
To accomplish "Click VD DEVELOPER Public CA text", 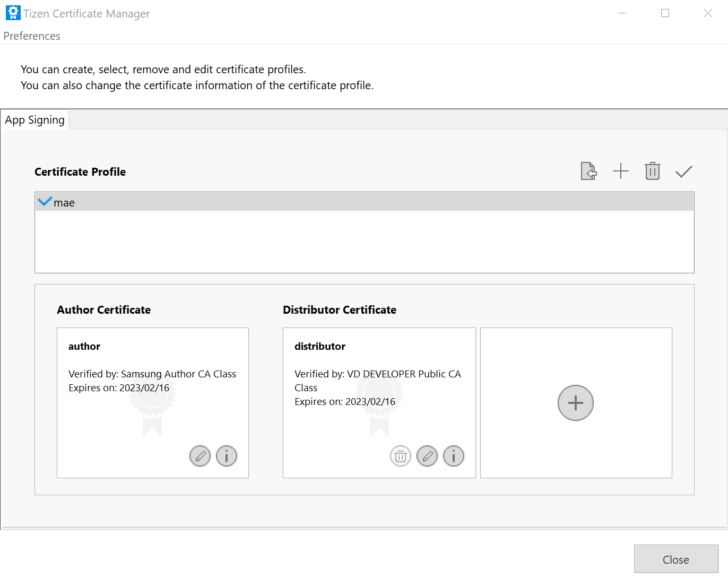I will [404, 374].
